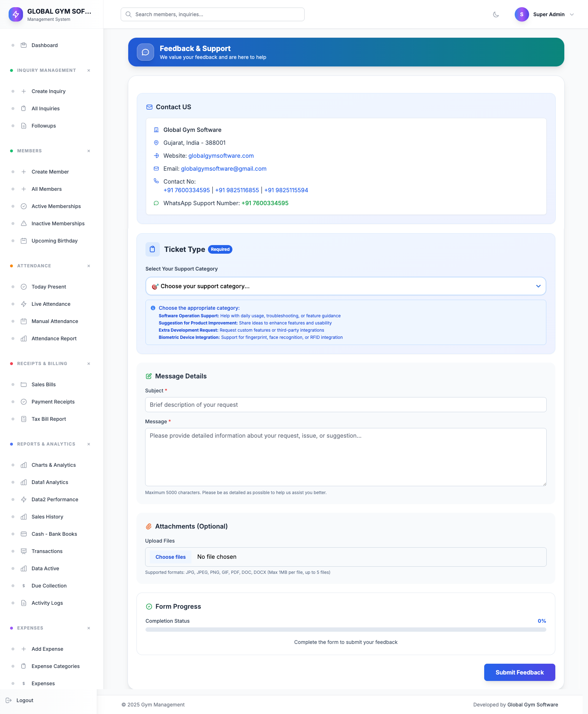588x714 pixels.
Task: Click the Live Attendance bolt icon
Action: tap(24, 304)
